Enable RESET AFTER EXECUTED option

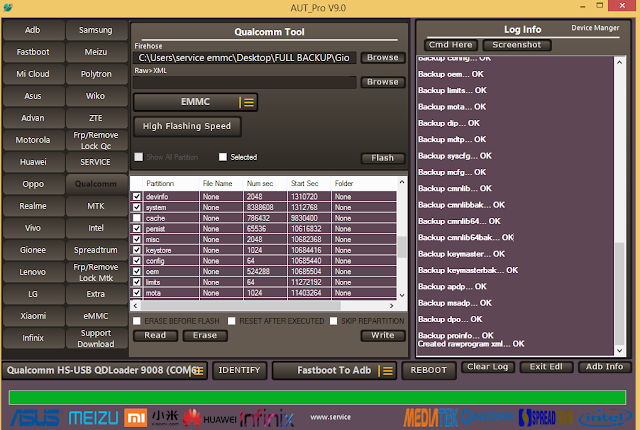click(231, 321)
